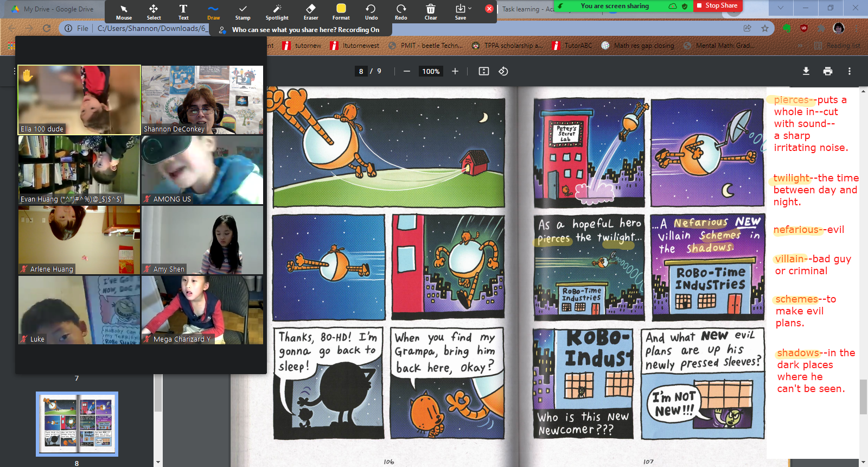Choose the Select annotation tool
This screenshot has width=868, height=467.
click(154, 12)
